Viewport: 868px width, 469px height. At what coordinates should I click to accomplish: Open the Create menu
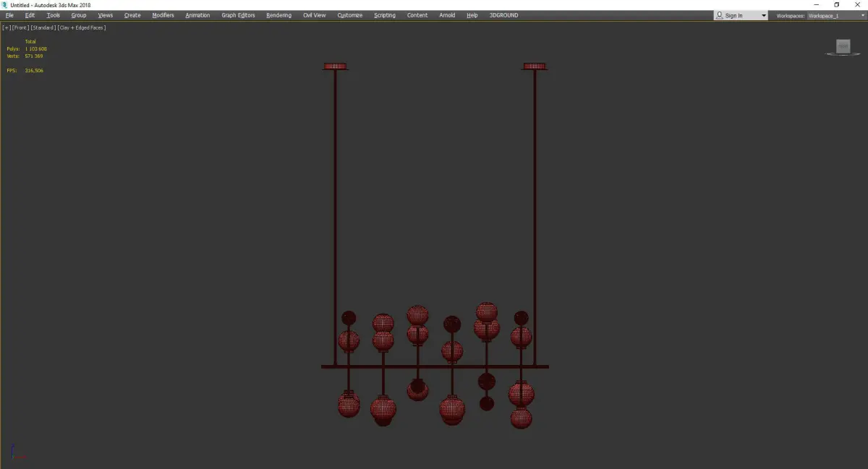coord(132,15)
